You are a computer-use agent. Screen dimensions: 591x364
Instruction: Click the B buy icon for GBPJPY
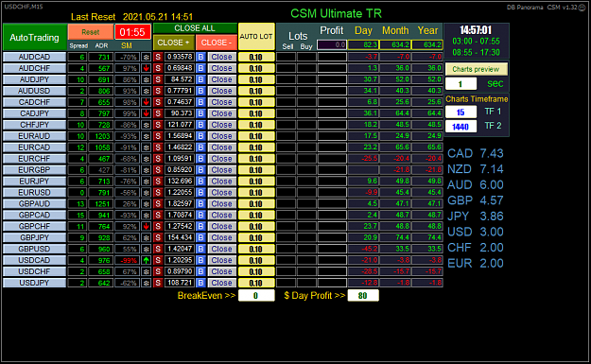[x=200, y=237]
